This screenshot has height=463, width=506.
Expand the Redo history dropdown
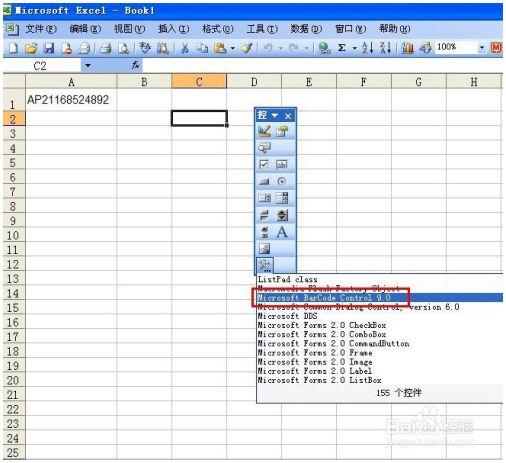[307, 49]
